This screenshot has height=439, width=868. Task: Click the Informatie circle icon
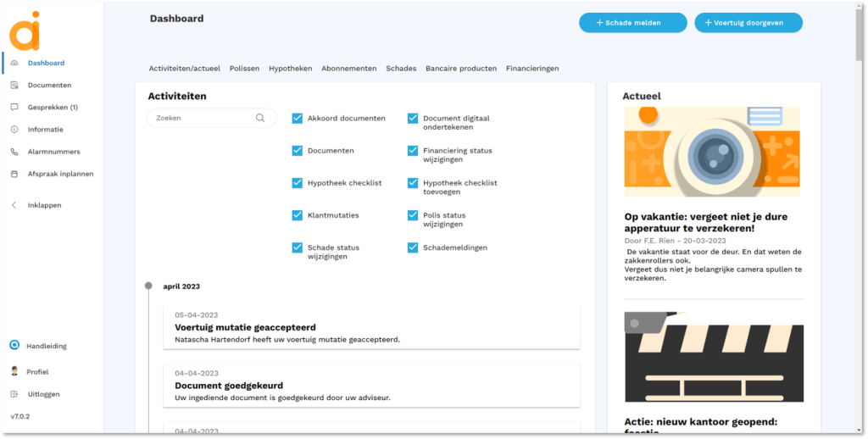(14, 130)
